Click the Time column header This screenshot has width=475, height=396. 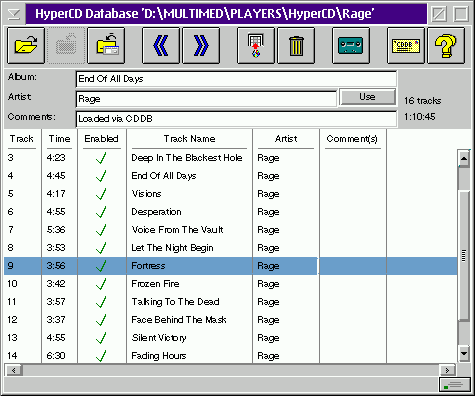click(60, 139)
